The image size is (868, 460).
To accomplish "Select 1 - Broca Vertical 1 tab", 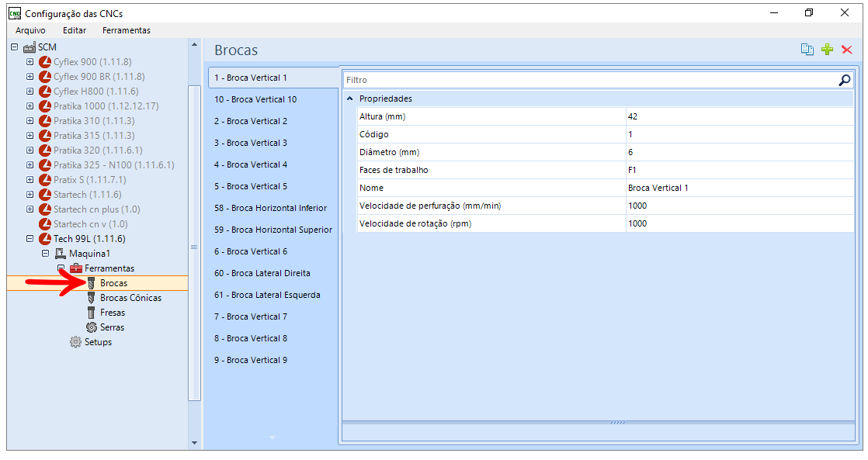I will click(273, 78).
